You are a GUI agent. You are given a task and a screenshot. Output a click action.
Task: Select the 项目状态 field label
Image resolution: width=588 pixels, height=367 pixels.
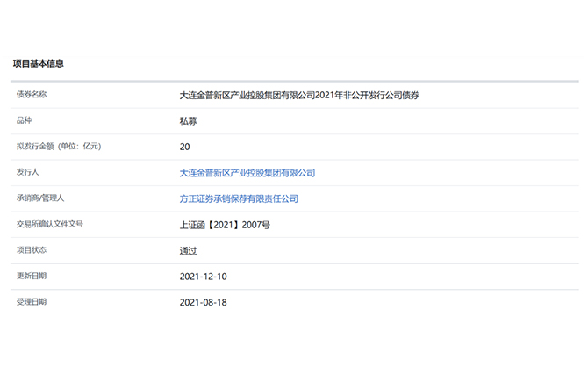point(32,249)
